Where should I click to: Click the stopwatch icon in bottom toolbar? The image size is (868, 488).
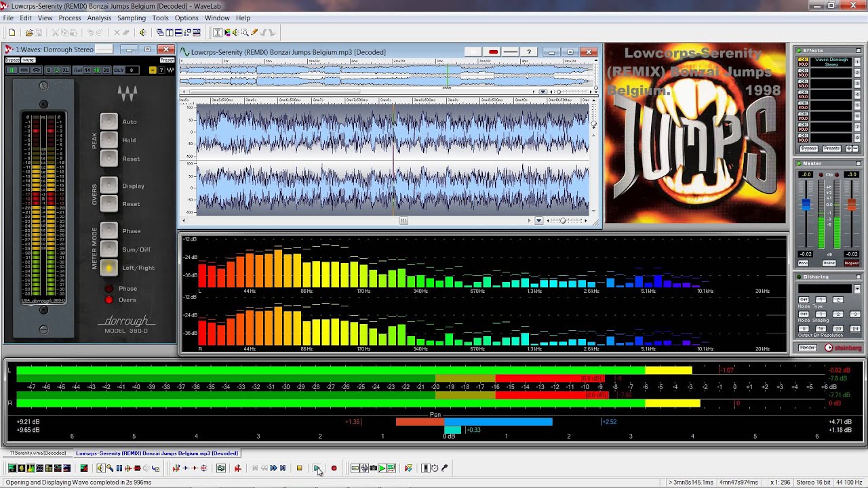pyautogui.click(x=435, y=468)
